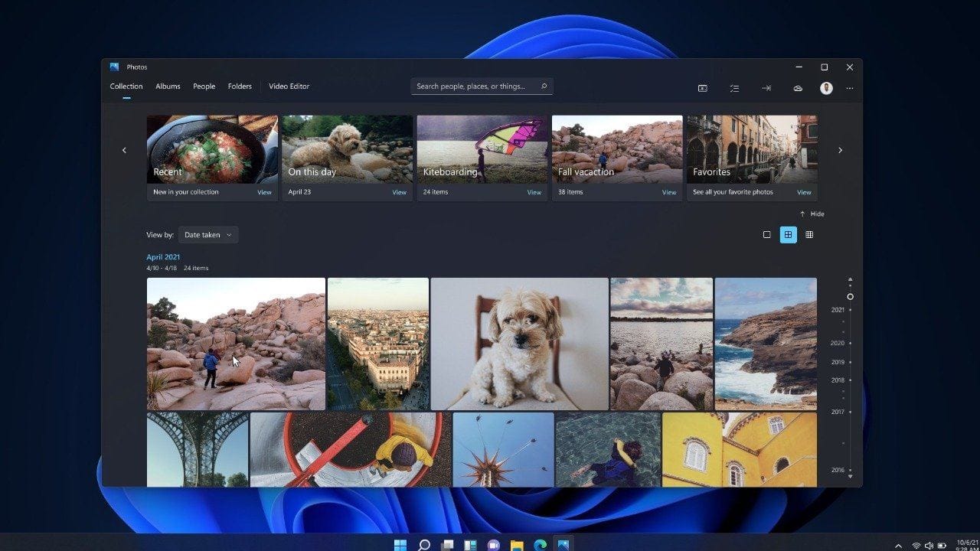Switch to the Albums tab
Viewport: 980px width, 551px height.
[168, 86]
